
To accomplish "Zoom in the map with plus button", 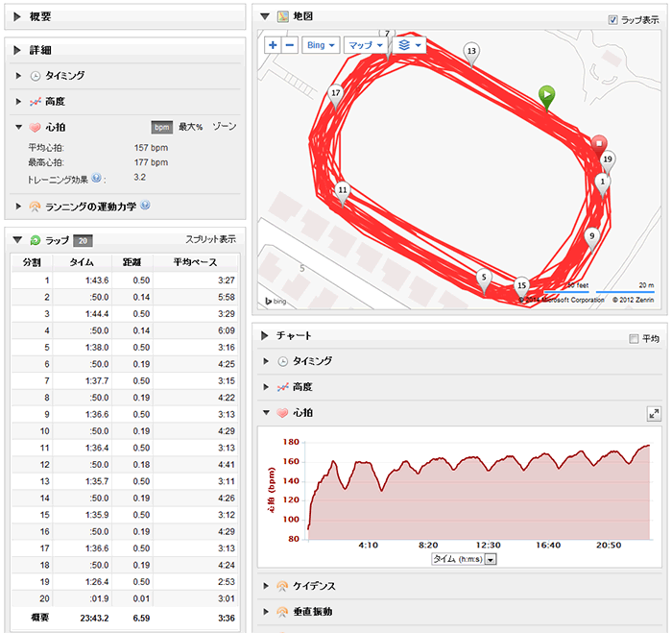I will [x=273, y=45].
